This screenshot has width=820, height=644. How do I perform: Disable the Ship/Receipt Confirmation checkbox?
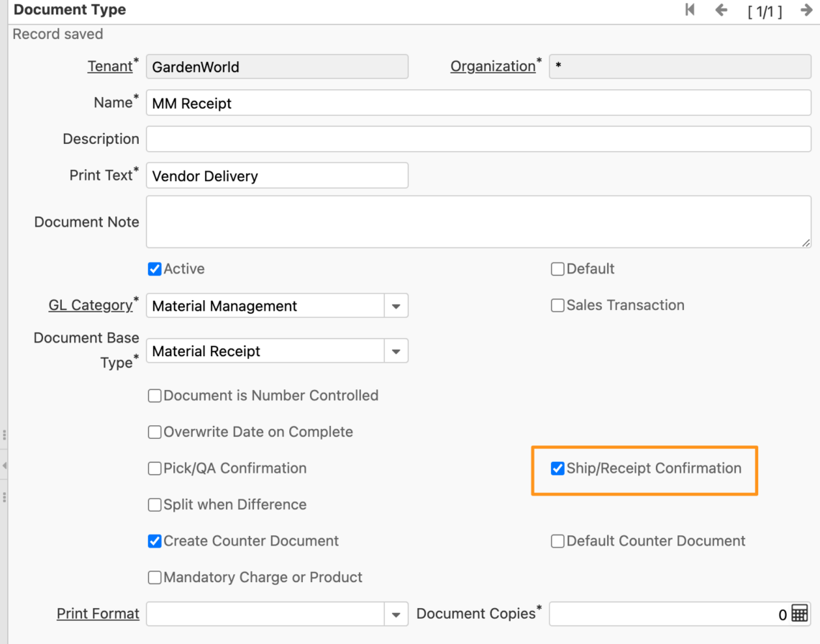[556, 468]
